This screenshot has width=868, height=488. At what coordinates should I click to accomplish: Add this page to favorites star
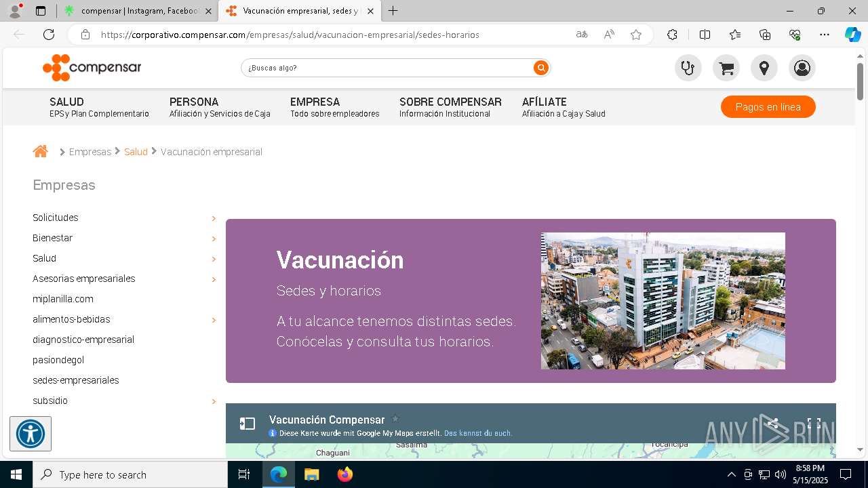point(636,35)
